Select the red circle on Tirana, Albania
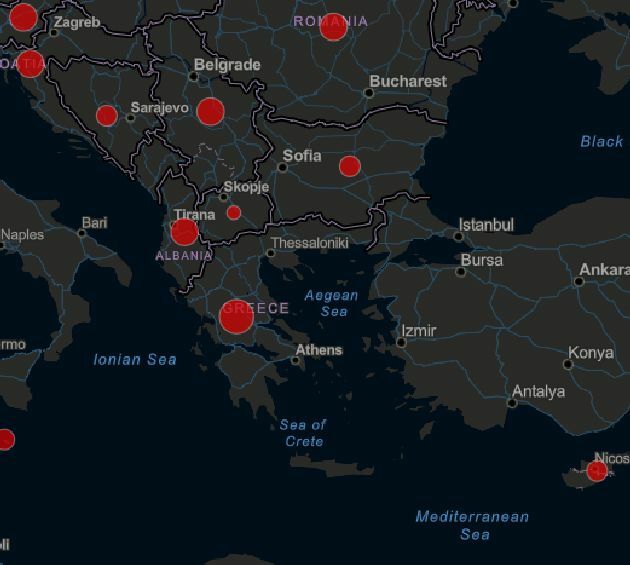 coord(184,232)
